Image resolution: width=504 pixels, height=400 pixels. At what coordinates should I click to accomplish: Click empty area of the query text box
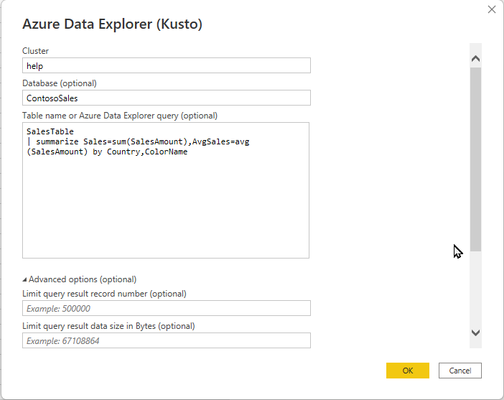[166, 207]
